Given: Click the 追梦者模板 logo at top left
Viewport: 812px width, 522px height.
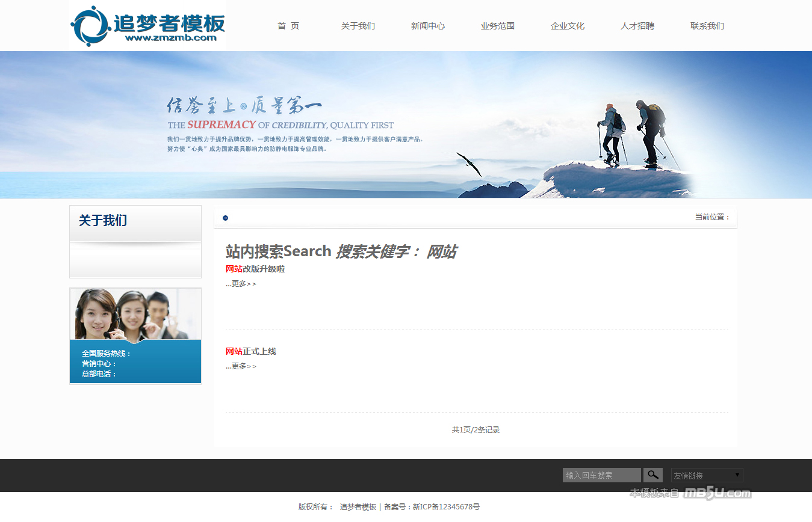Looking at the screenshot, I should [147, 26].
